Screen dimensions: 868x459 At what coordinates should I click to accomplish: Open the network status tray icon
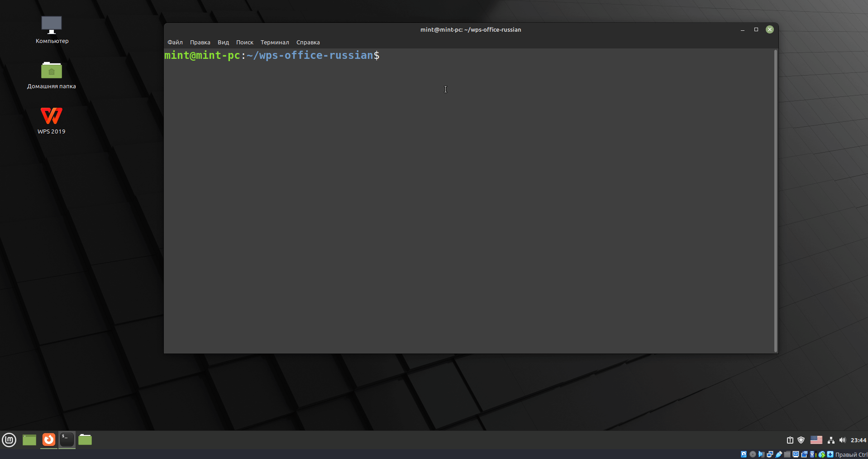pyautogui.click(x=831, y=440)
